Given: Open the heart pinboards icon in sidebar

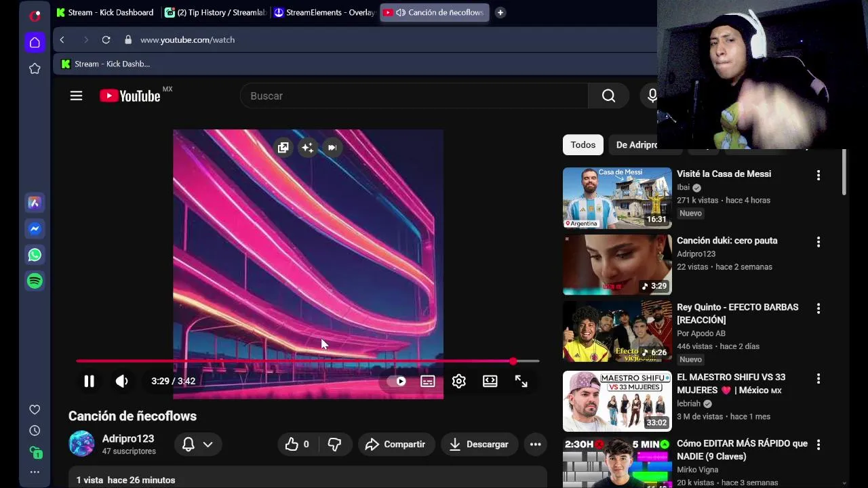Looking at the screenshot, I should click(x=35, y=409).
